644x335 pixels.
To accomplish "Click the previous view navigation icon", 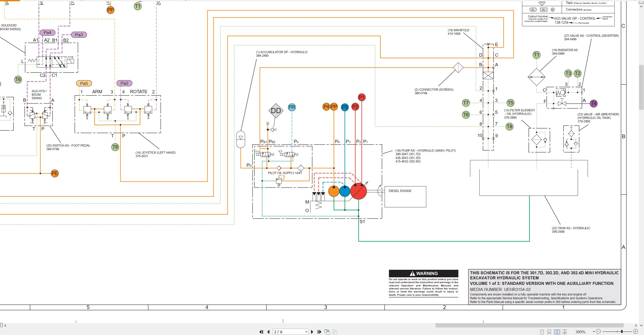I will pyautogui.click(x=327, y=332).
